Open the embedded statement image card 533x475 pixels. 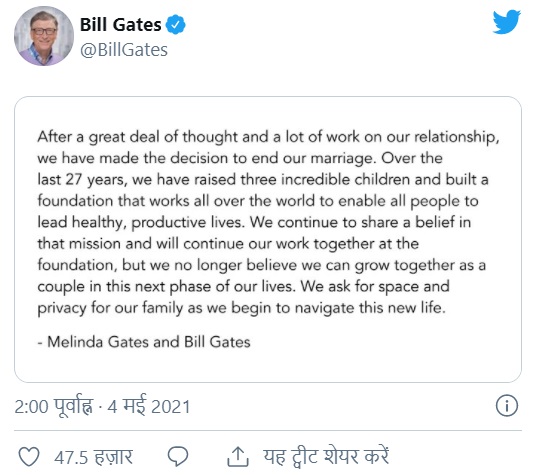coord(268,239)
